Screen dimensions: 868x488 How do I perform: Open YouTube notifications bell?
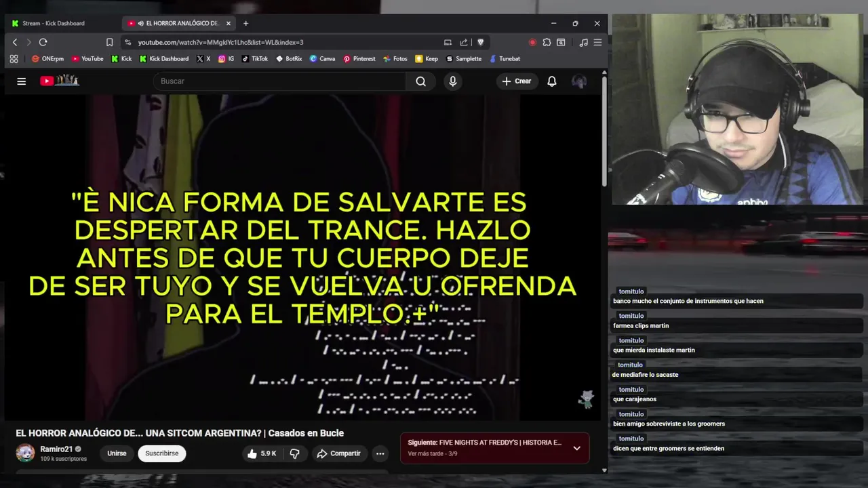tap(552, 81)
